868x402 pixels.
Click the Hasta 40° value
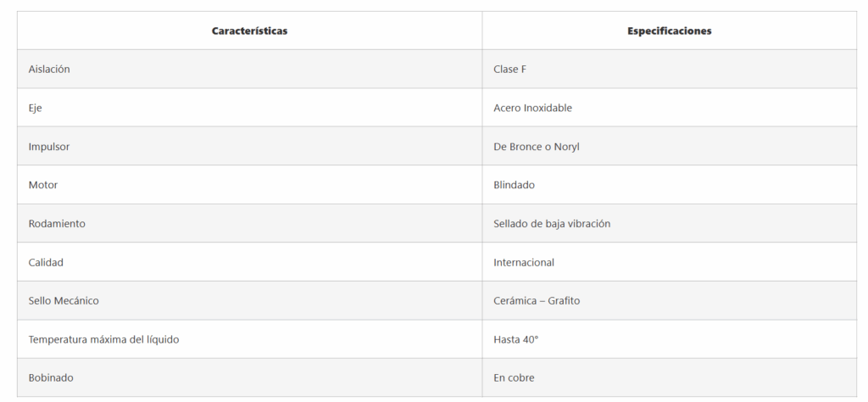click(515, 339)
